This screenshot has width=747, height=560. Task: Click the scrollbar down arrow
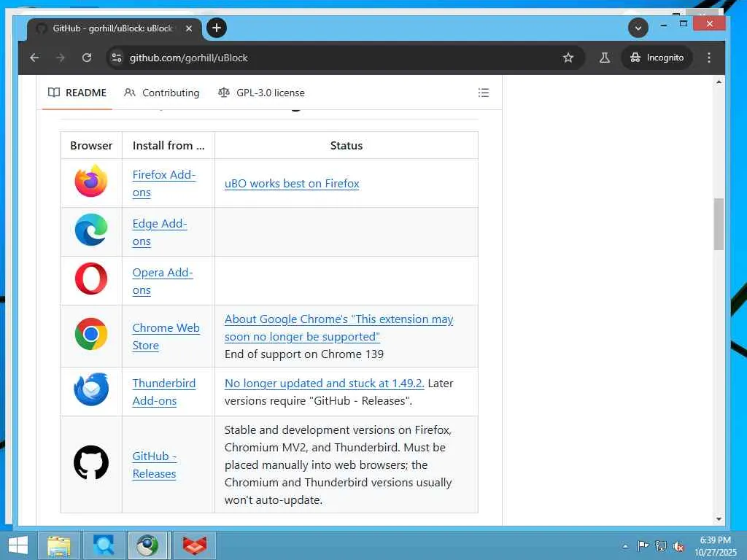tap(719, 519)
